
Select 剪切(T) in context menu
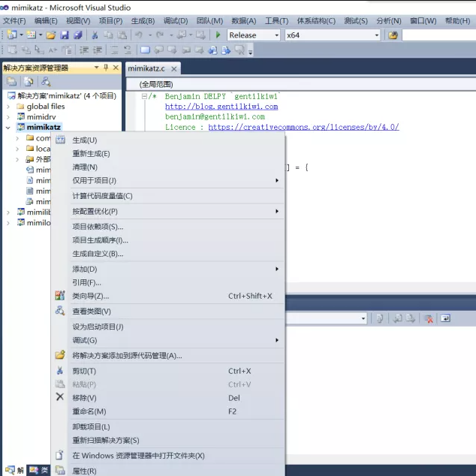(x=168, y=371)
